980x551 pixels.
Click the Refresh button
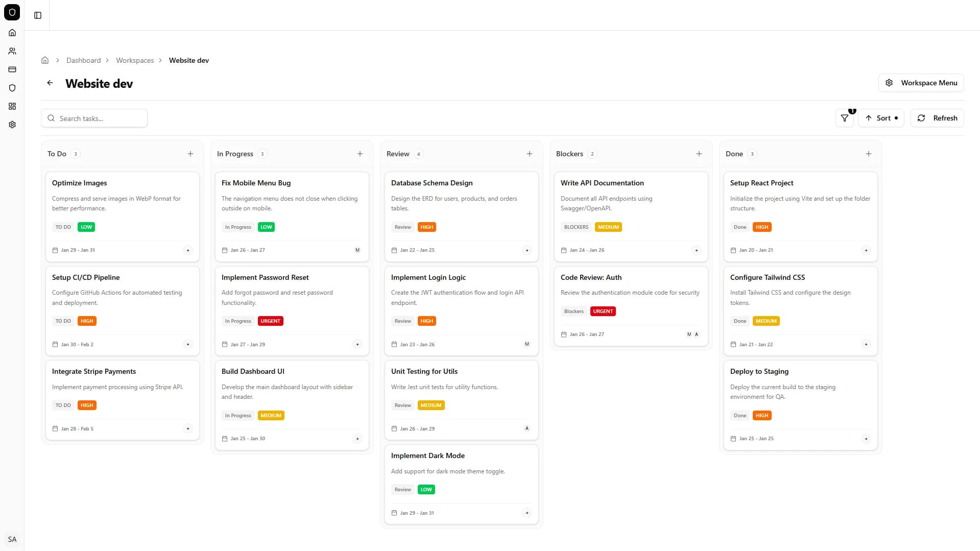tap(937, 118)
